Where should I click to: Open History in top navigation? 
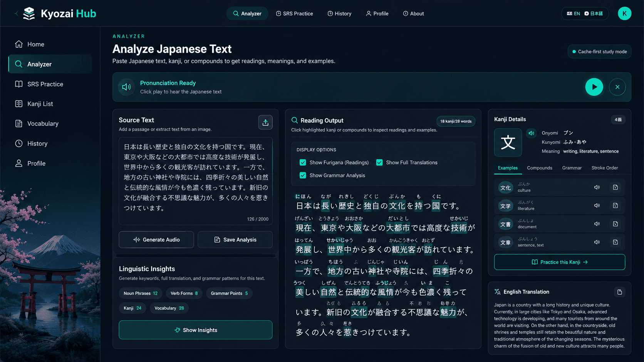click(339, 13)
